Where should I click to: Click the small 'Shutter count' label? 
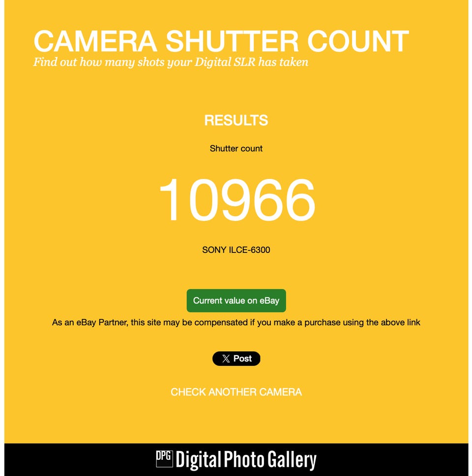click(x=236, y=148)
